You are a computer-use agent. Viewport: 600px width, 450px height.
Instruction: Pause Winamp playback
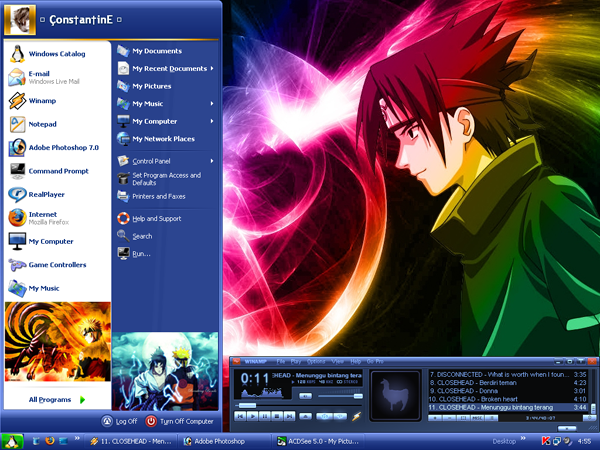click(265, 416)
